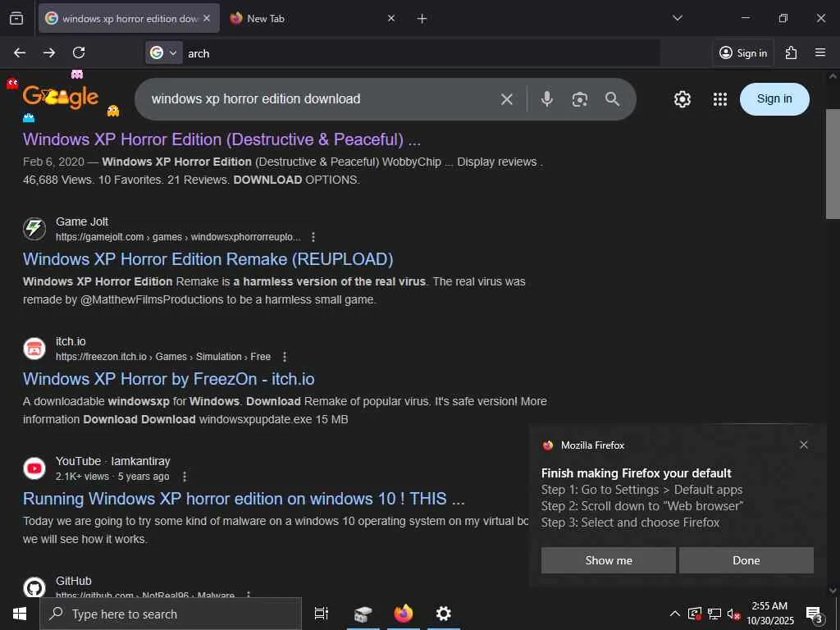Click the freezon.itch.io URL breadcrumb text
The height and width of the screenshot is (630, 840).
click(x=163, y=357)
